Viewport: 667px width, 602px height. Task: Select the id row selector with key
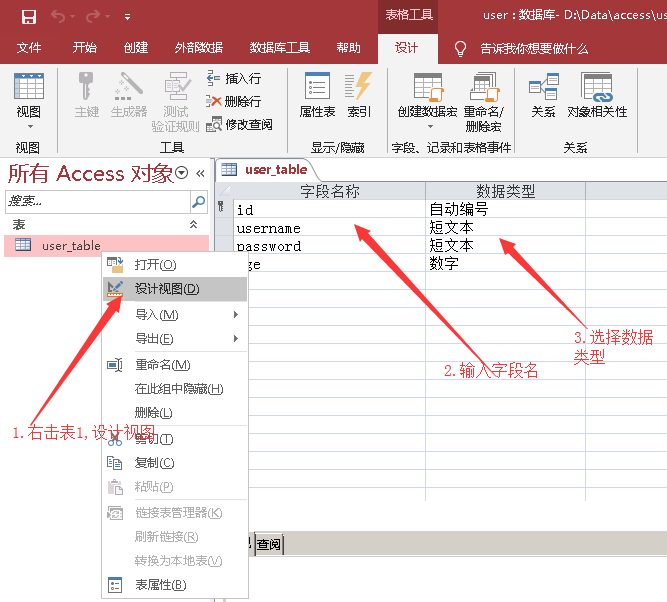click(224, 208)
